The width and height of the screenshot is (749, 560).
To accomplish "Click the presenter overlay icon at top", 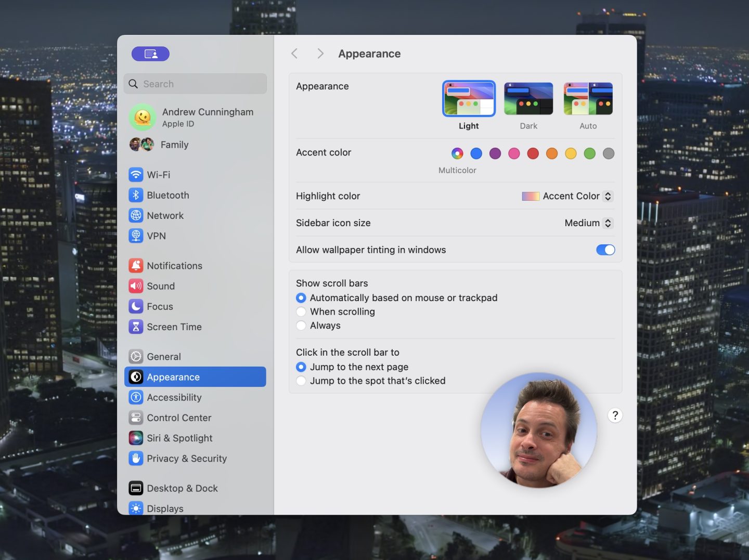I will (x=150, y=54).
